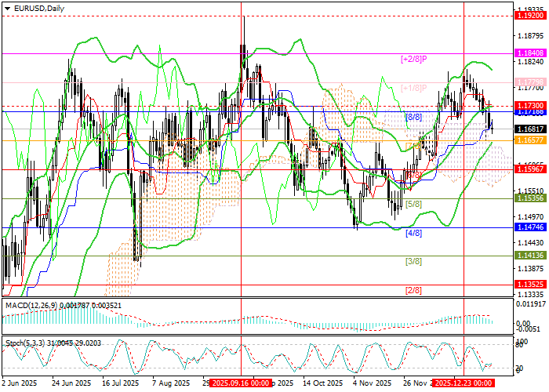Screen dimensions: 549x392
Task: Select the 4 Nov 2025 date label
Action: [x=372, y=383]
